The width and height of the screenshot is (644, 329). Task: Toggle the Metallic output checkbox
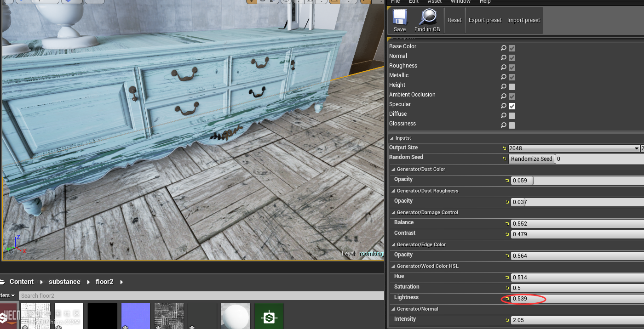point(512,77)
